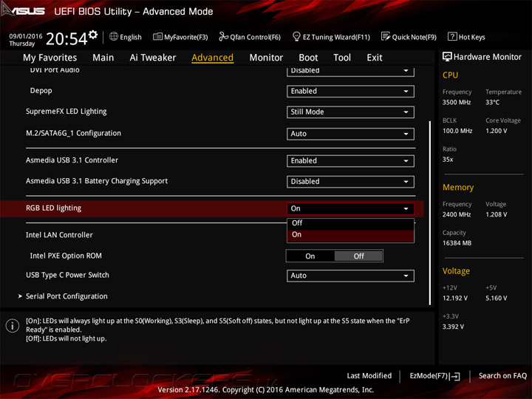Click the ASUS logo
The image size is (532, 399).
coord(23,10)
